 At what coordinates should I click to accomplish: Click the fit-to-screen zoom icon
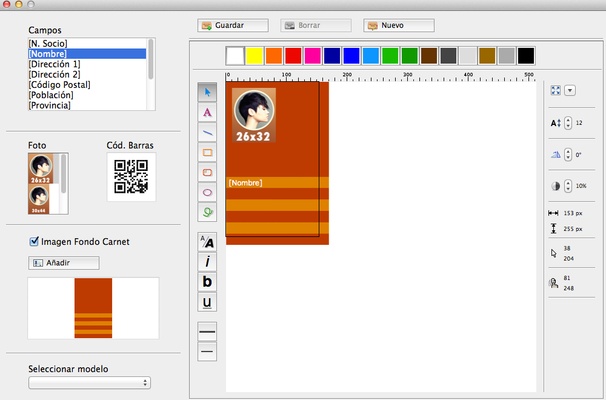click(555, 90)
